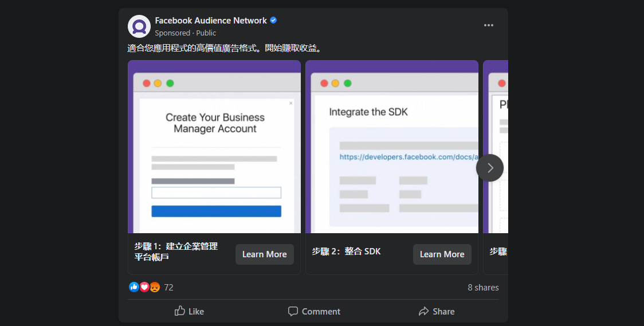Click the 步驟 1 建立企業管理平台帳戶 headline
Viewport: 644px width, 326px height.
pyautogui.click(x=176, y=252)
